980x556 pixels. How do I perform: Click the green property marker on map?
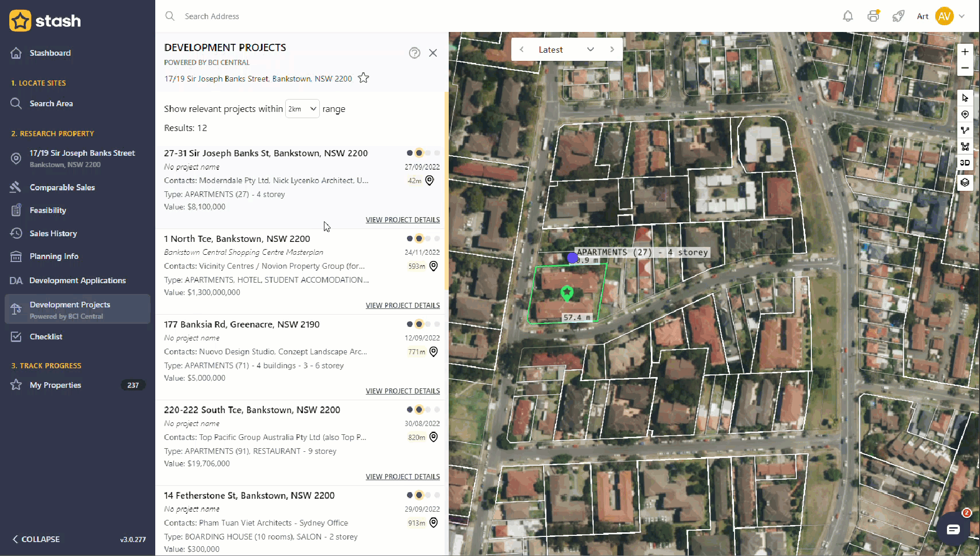click(x=567, y=293)
